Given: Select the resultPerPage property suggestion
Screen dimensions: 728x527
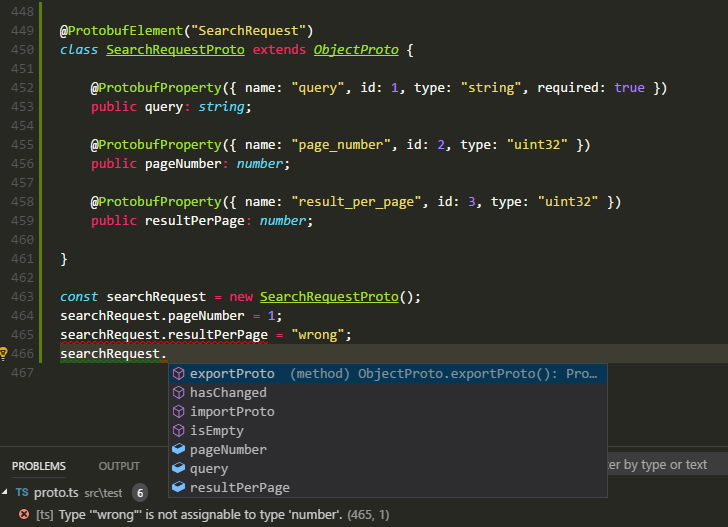Looking at the screenshot, I should pyautogui.click(x=388, y=488).
